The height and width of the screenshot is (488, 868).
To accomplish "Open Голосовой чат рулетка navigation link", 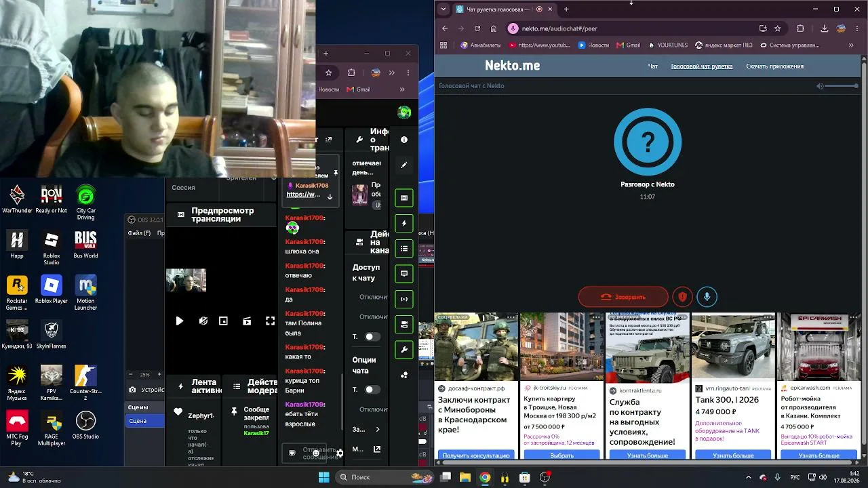I will coord(701,66).
